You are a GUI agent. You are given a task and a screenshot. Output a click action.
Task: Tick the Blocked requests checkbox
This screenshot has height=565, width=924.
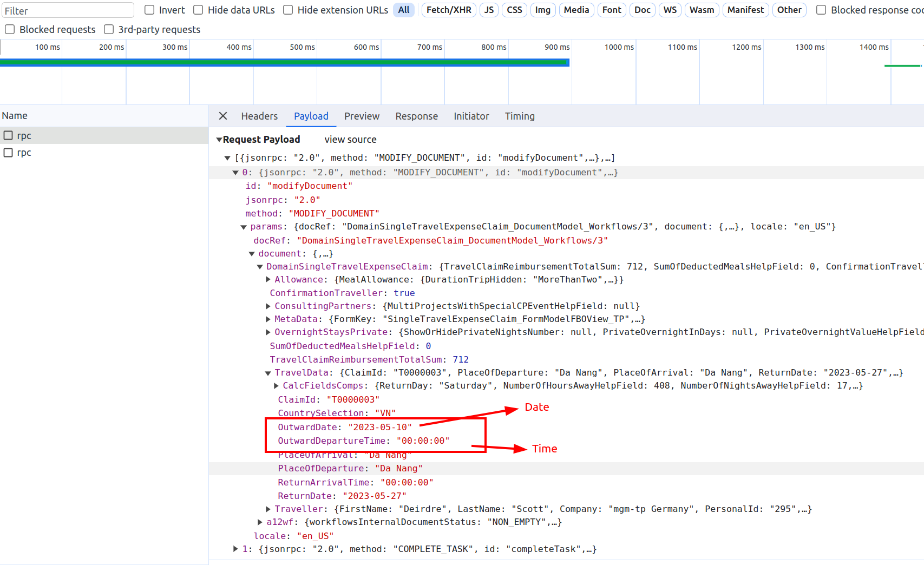pos(10,29)
